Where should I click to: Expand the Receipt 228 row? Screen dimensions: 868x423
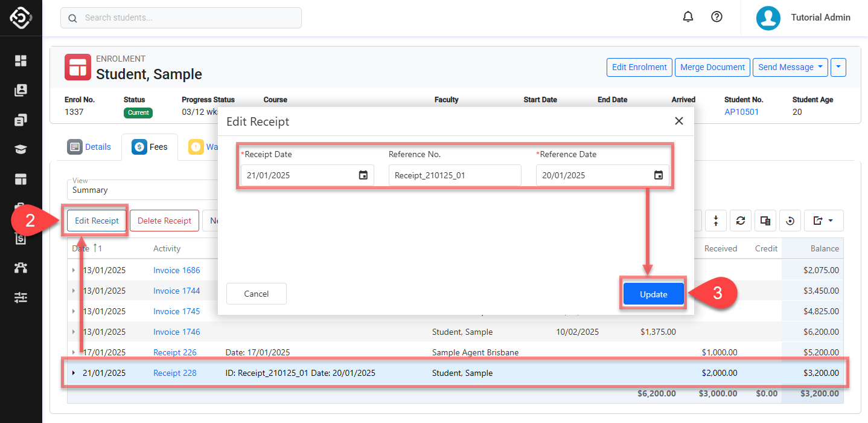click(x=74, y=373)
